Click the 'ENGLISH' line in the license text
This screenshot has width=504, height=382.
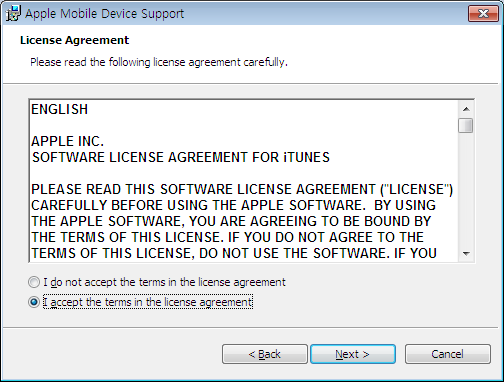point(59,109)
